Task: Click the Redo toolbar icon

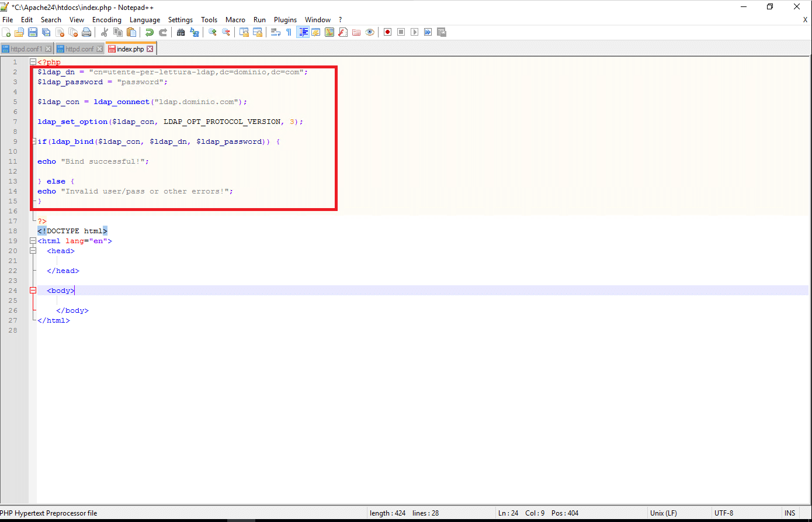Action: 163,32
